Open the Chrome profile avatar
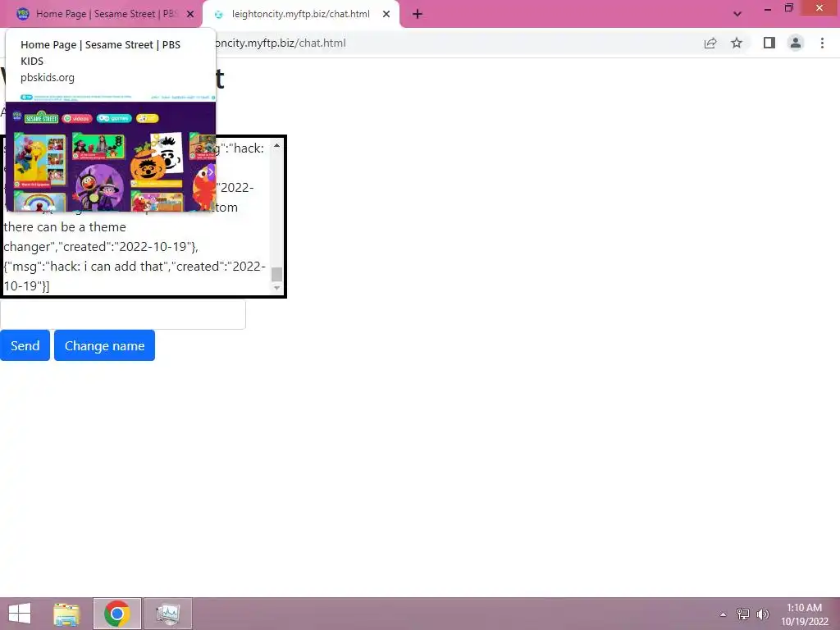The image size is (840, 630). click(x=796, y=43)
